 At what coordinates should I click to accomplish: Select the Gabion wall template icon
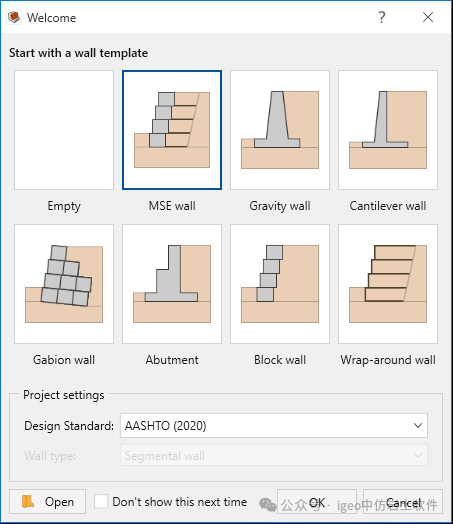pyautogui.click(x=64, y=284)
